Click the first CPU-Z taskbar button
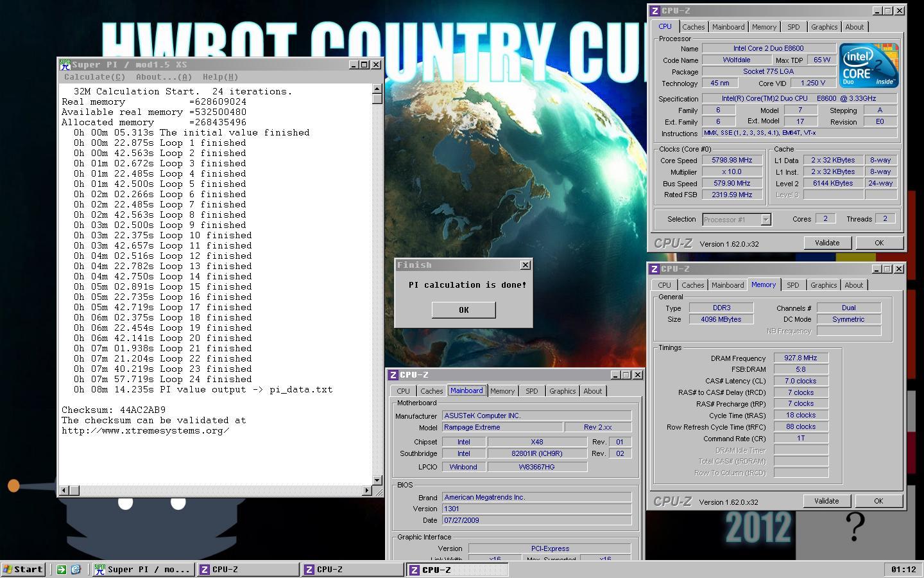Image resolution: width=924 pixels, height=578 pixels. click(247, 569)
